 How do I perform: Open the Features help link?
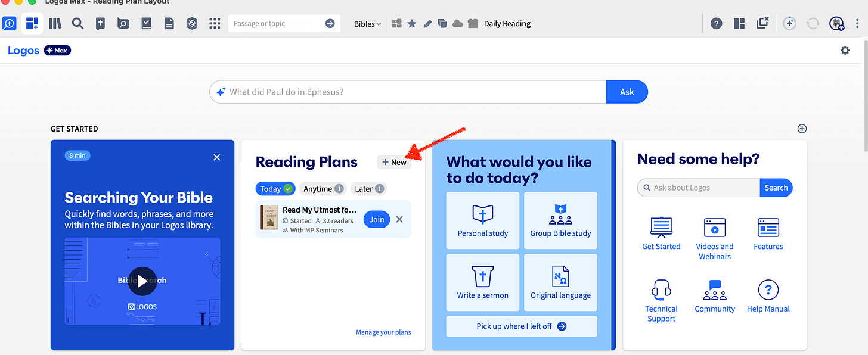pyautogui.click(x=768, y=234)
